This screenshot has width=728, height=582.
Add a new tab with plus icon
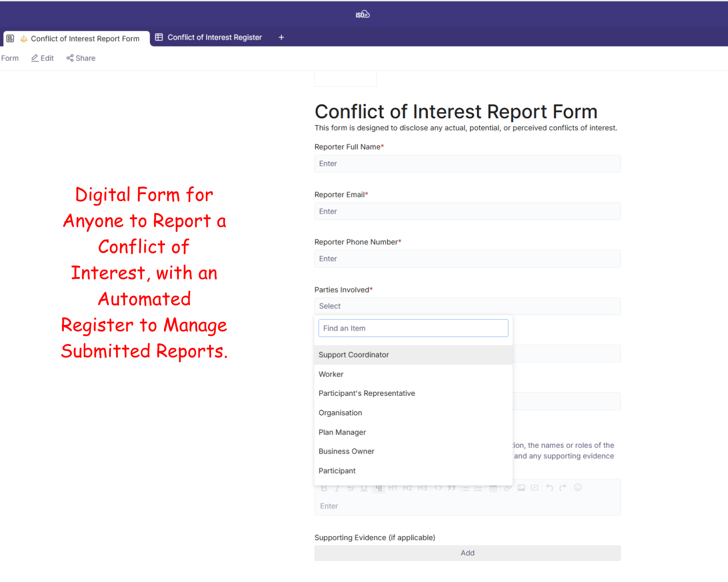[x=281, y=37]
